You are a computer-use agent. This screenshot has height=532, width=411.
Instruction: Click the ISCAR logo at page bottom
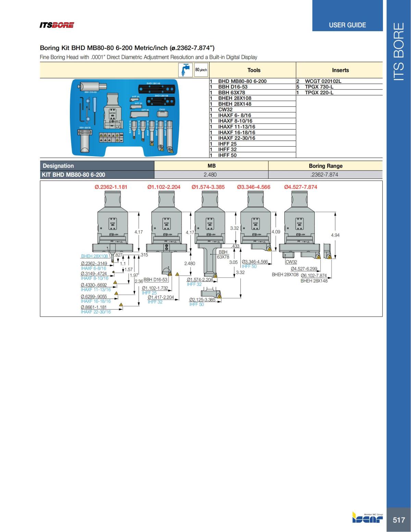tap(368, 517)
